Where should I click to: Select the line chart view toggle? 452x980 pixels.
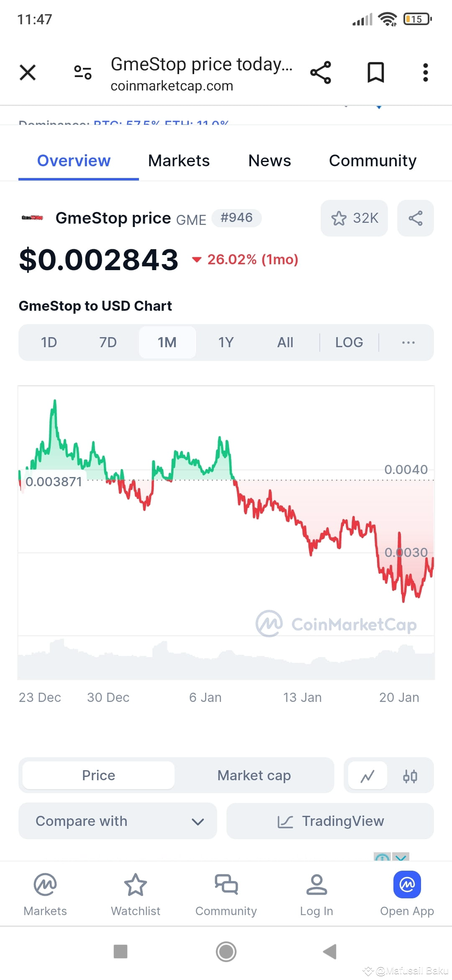(x=367, y=776)
